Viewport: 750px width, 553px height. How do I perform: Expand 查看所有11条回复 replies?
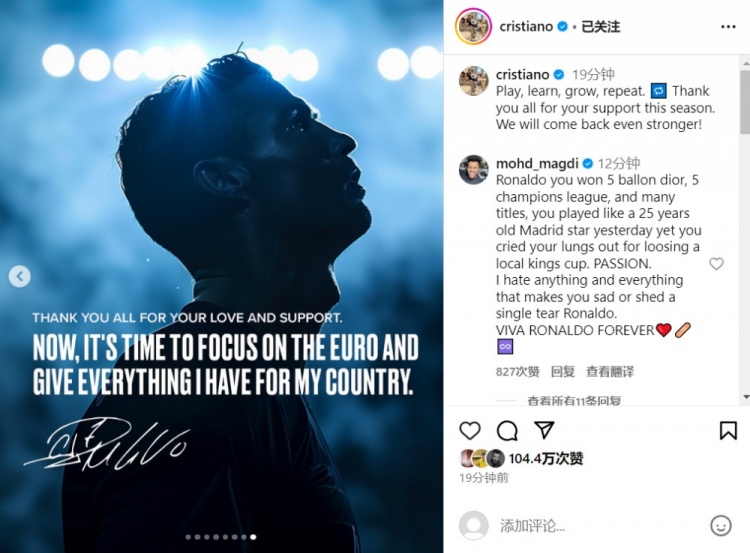pos(574,401)
